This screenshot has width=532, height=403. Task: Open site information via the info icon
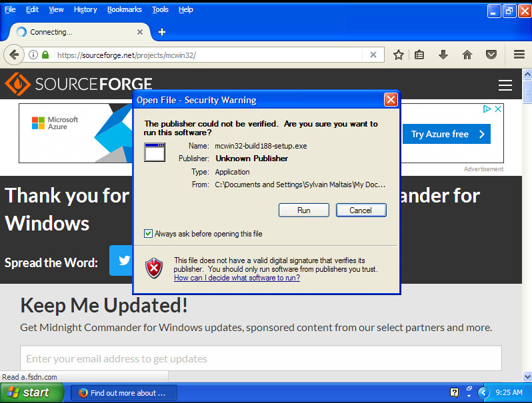33,55
